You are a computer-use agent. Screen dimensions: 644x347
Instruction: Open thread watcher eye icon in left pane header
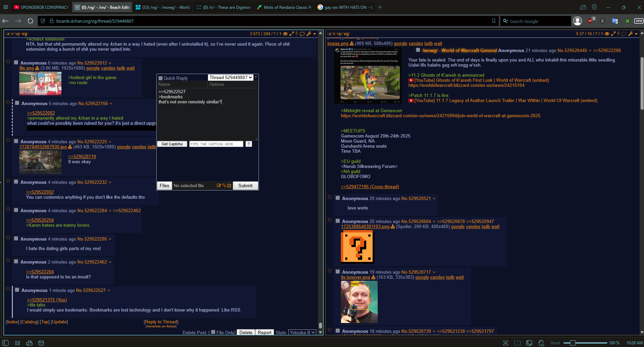285,34
